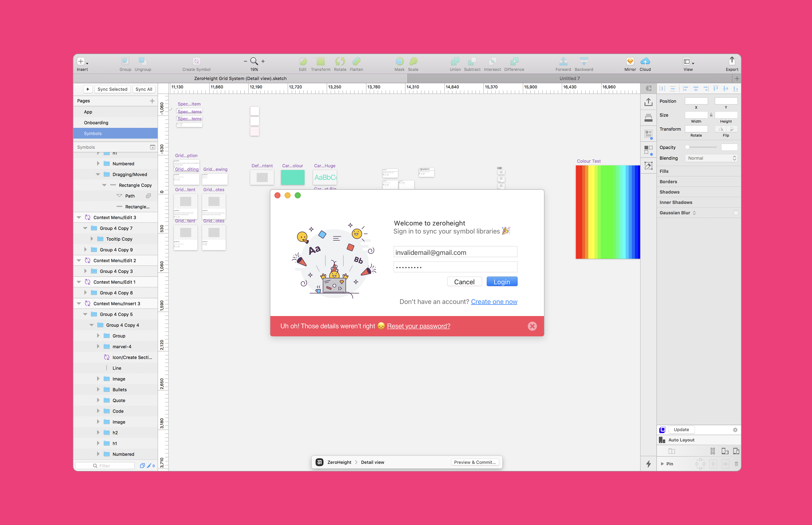Open the Mirror tool
Screen dimensions: 812x525
click(630, 61)
